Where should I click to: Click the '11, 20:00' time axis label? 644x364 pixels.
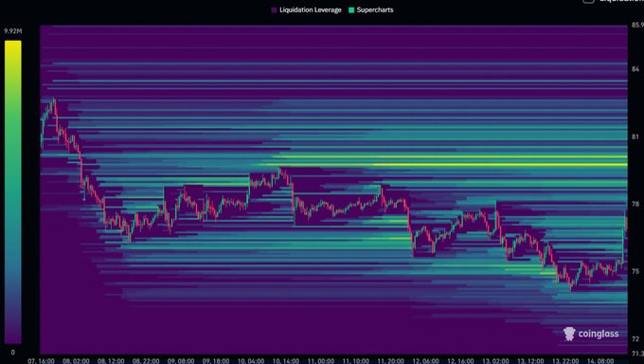[390, 361]
